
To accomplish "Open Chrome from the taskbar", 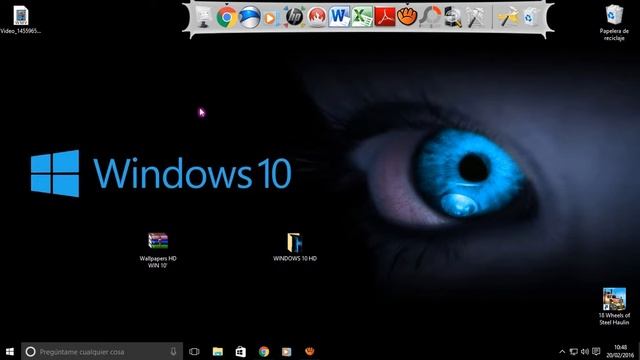I will click(264, 351).
